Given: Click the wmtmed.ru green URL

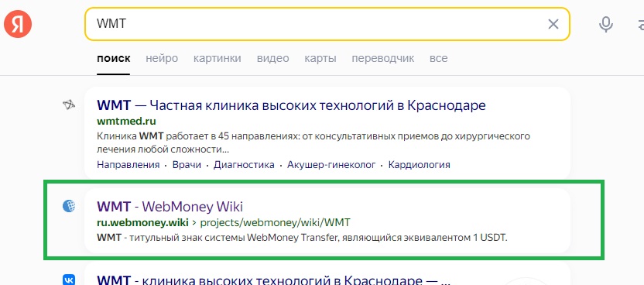Looking at the screenshot, I should [126, 122].
